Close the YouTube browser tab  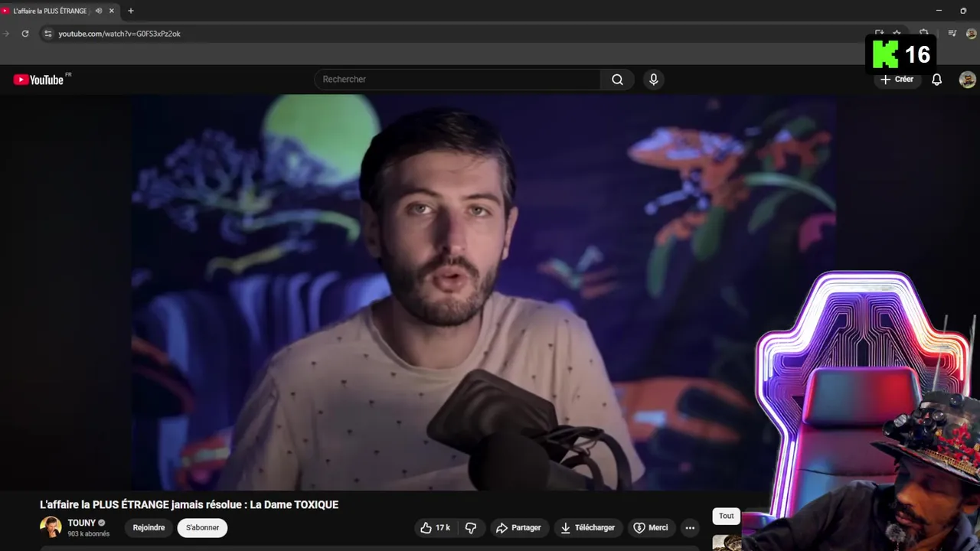111,11
